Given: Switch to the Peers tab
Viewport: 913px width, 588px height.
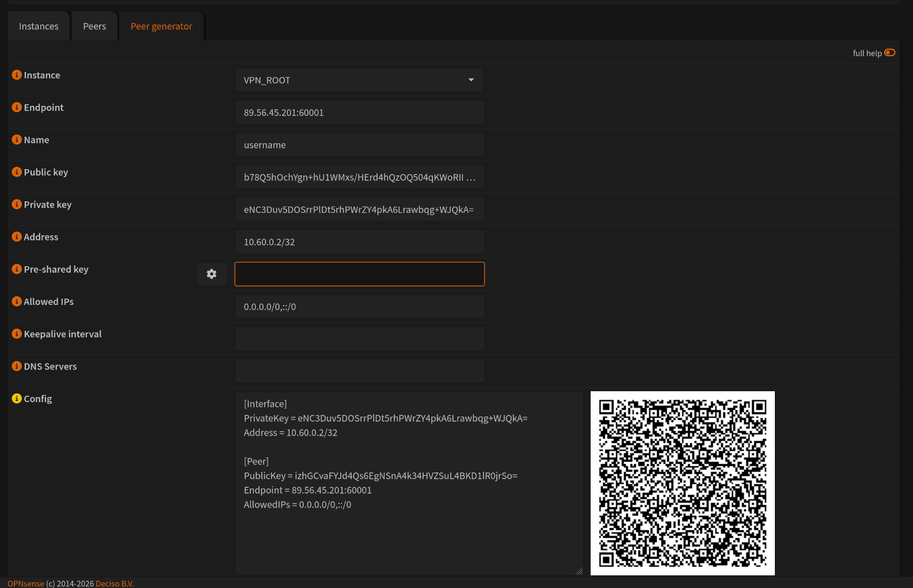Looking at the screenshot, I should pyautogui.click(x=94, y=26).
